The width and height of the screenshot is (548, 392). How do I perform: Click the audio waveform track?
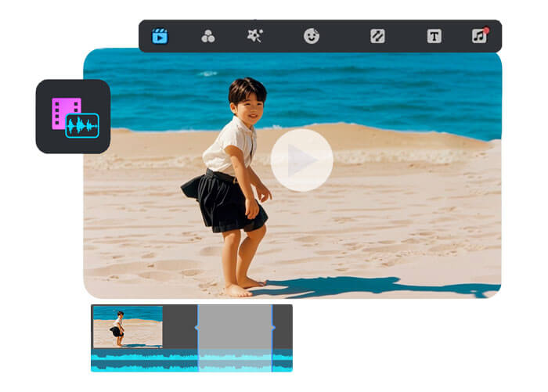[x=192, y=360]
